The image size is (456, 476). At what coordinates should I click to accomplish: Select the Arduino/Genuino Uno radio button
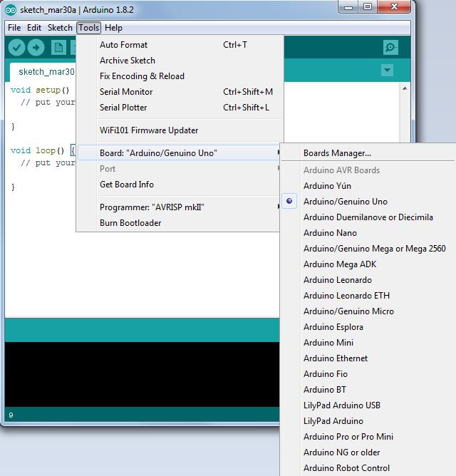point(289,201)
